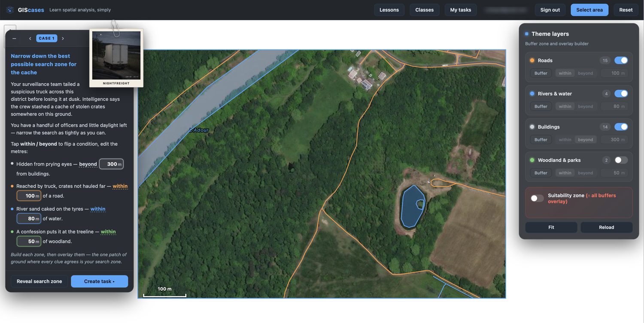
Task: Select 'beyond' for the Woodland & parks buffer
Action: 586,173
